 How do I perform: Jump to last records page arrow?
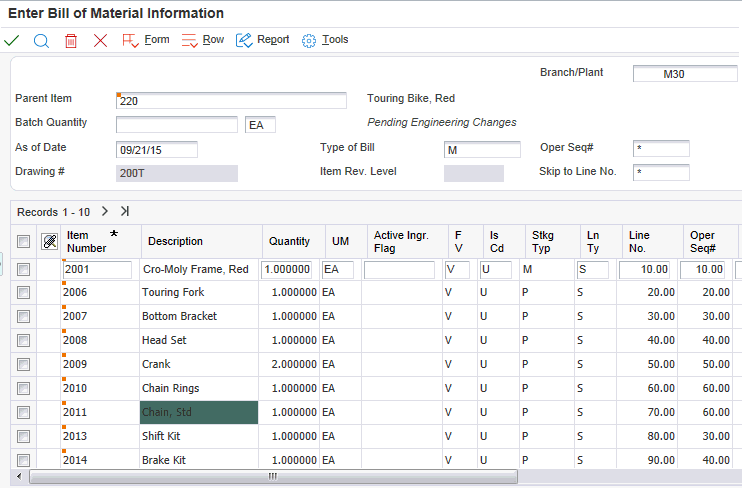coord(124,212)
